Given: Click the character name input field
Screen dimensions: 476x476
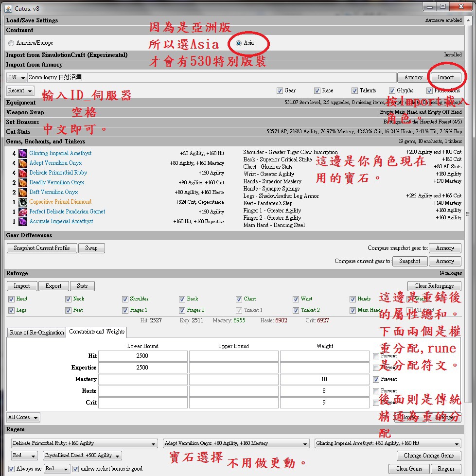Looking at the screenshot, I should click(212, 77).
